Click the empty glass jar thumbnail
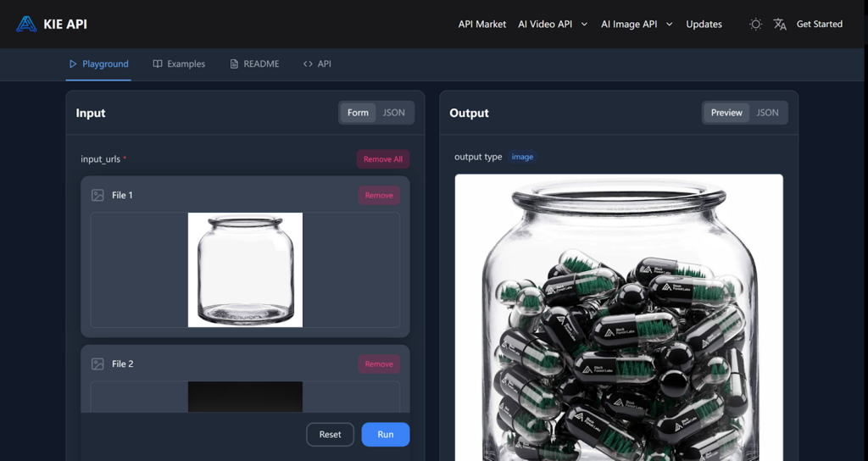The height and width of the screenshot is (461, 868). point(245,269)
